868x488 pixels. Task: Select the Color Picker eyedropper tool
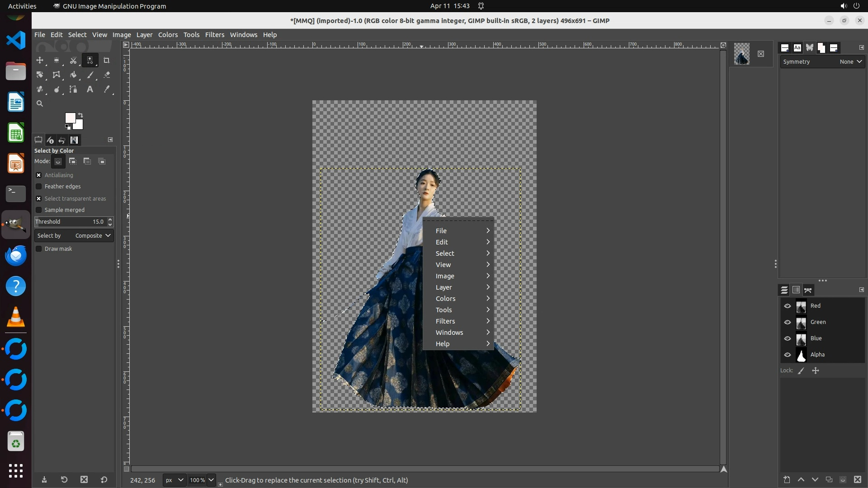107,89
